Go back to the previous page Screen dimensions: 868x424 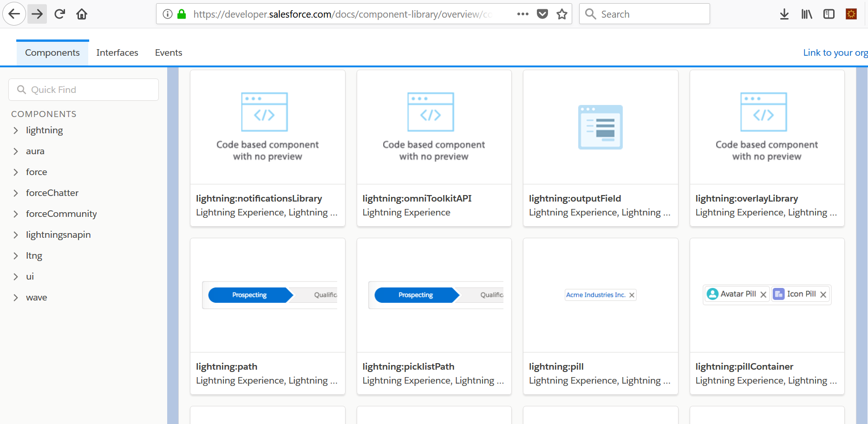click(x=14, y=14)
